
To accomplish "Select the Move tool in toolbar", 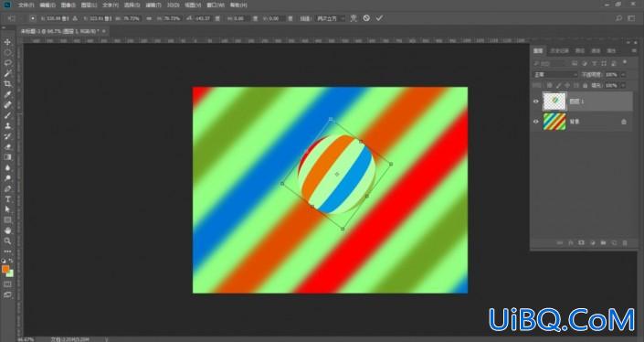I will tap(7, 42).
